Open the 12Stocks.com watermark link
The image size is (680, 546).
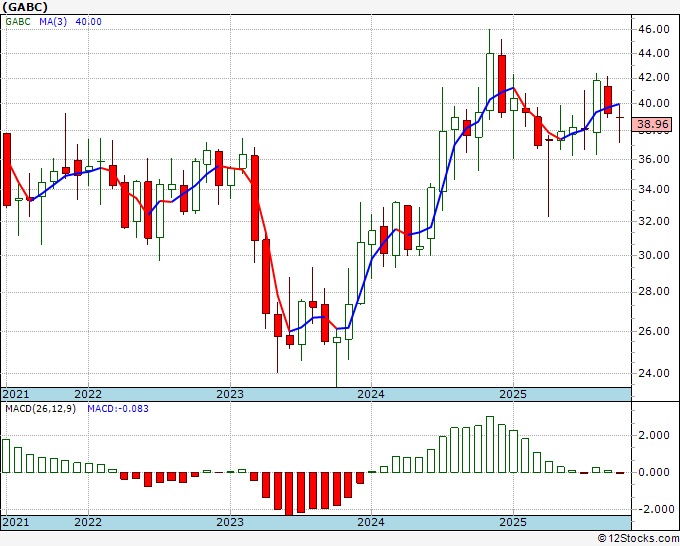pyautogui.click(x=638, y=538)
